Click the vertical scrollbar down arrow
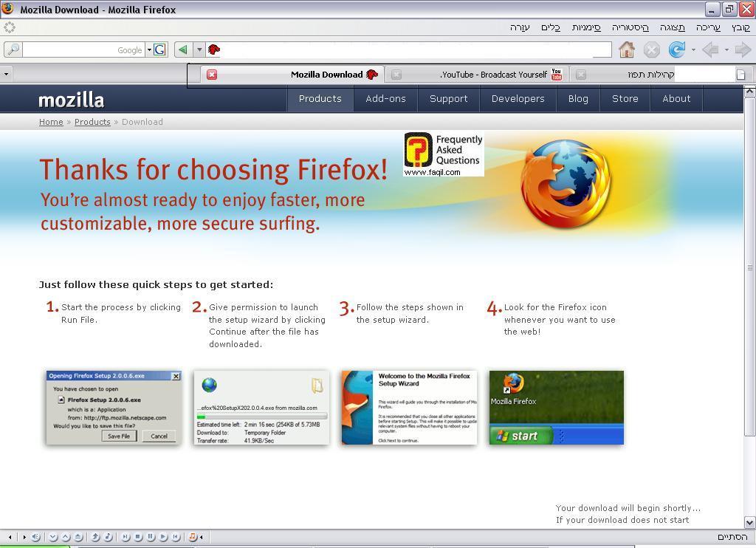Viewport: 756px width, 548px height. pos(749,522)
